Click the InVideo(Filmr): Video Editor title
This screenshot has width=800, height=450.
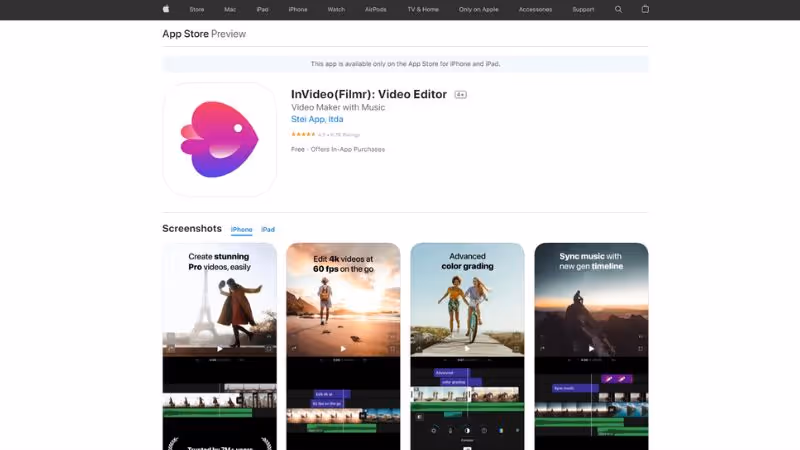369,94
